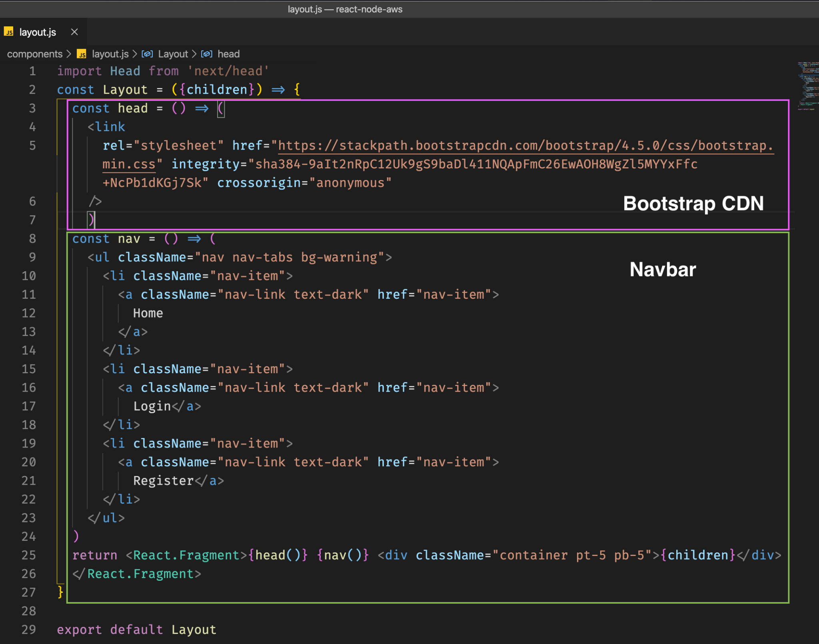Image resolution: width=819 pixels, height=644 pixels.
Task: Open the layout.js breadcrumb dropdown
Action: pos(110,54)
